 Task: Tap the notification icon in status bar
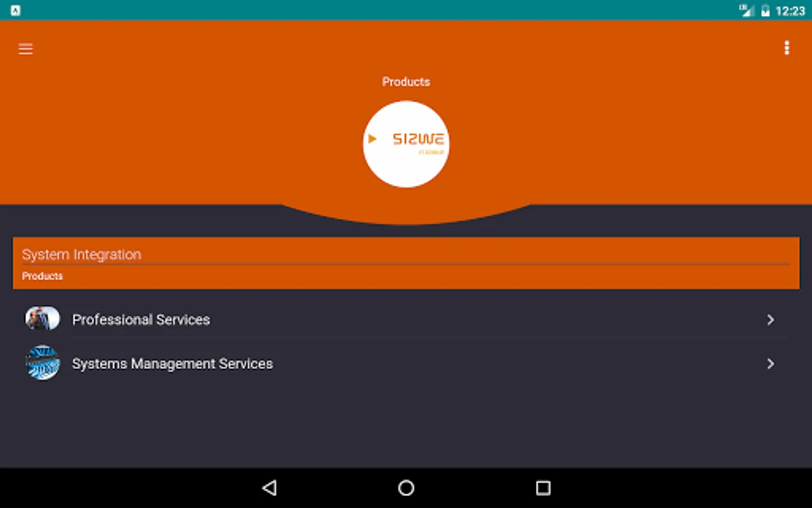pyautogui.click(x=15, y=11)
